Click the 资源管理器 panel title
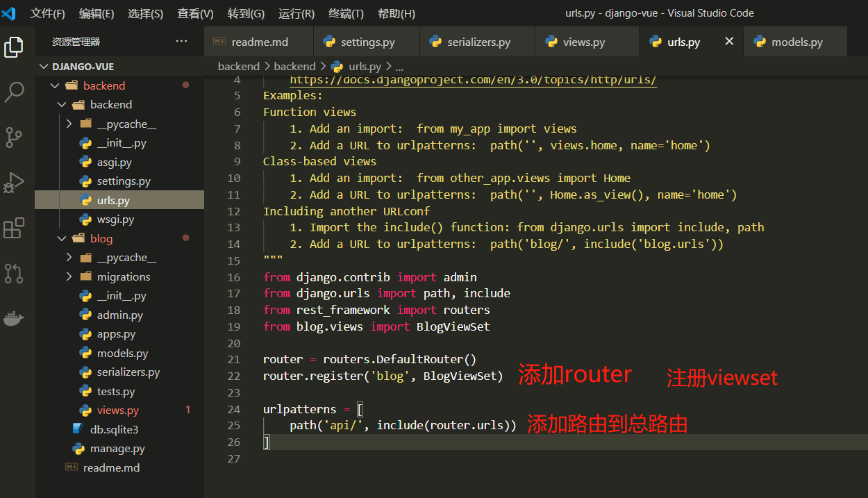The height and width of the screenshot is (498, 868). [x=76, y=42]
